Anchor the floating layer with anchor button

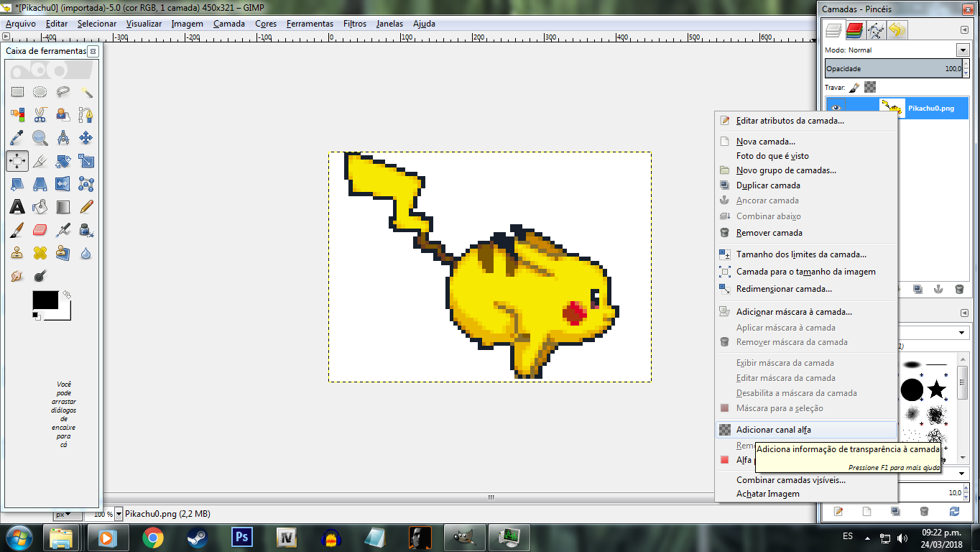(938, 289)
